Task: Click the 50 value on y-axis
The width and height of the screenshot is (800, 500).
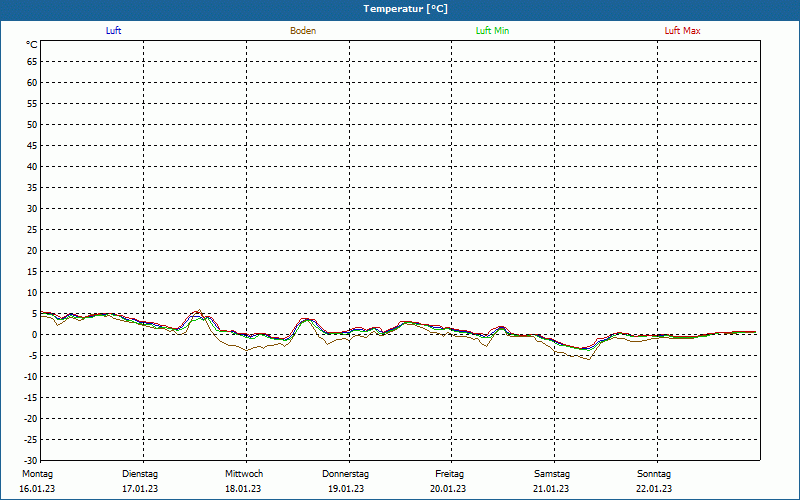Action: [x=32, y=124]
